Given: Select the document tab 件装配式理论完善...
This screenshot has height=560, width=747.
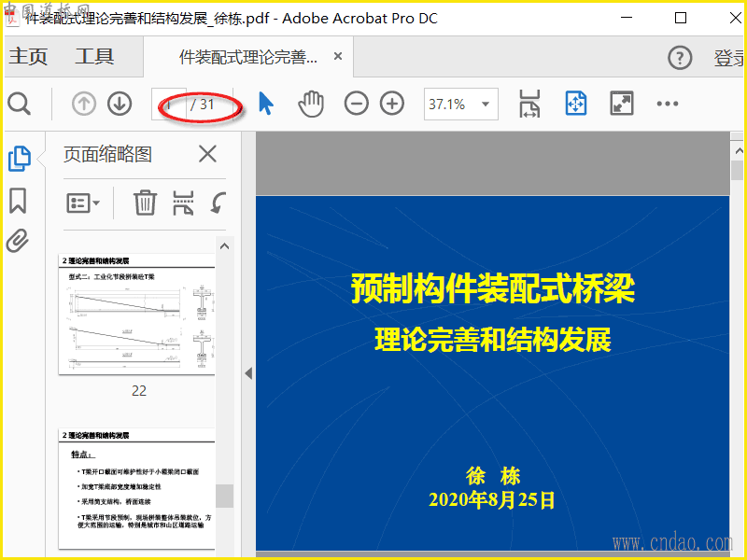Looking at the screenshot, I should click(247, 57).
